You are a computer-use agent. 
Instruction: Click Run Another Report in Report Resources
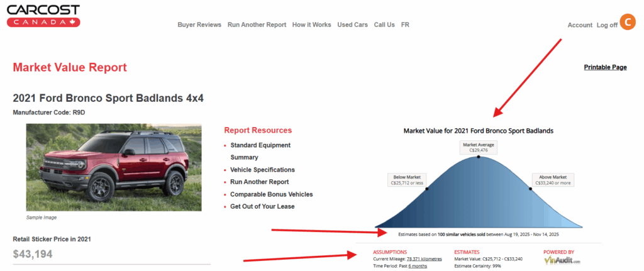[260, 182]
